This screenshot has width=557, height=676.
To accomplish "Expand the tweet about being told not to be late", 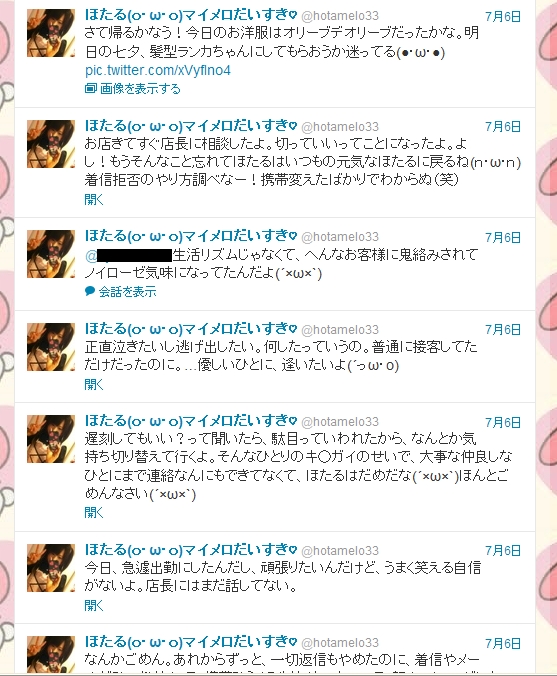I will point(94,513).
